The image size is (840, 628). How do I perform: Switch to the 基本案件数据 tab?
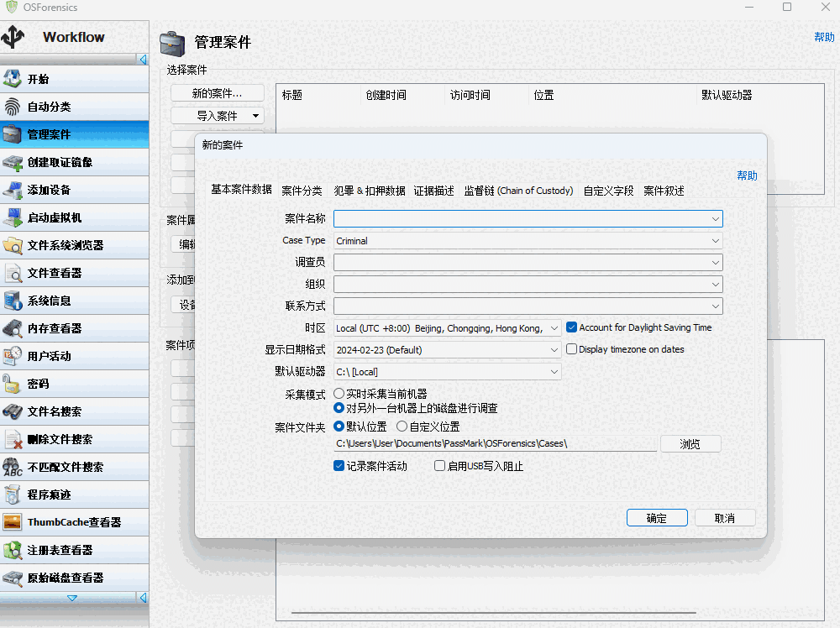pyautogui.click(x=241, y=190)
